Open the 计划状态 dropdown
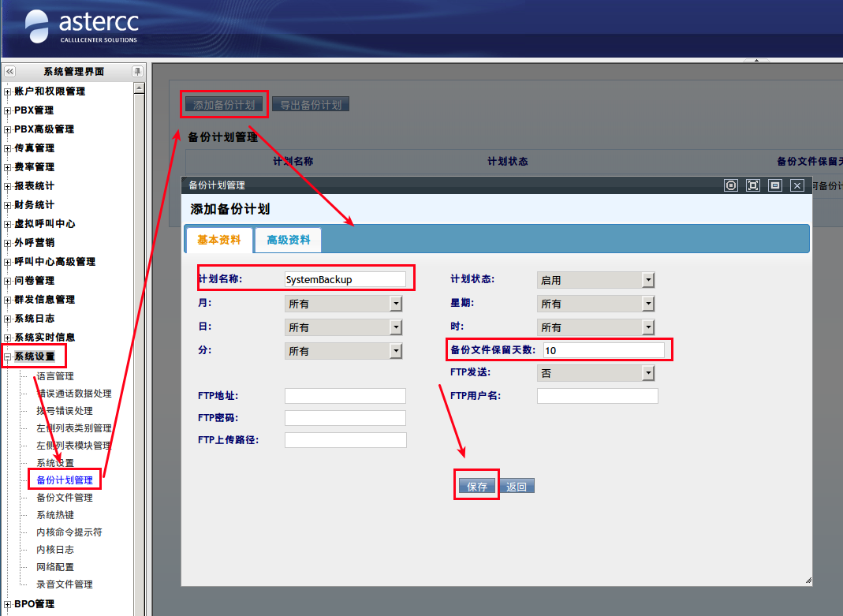The height and width of the screenshot is (616, 843). tap(648, 280)
